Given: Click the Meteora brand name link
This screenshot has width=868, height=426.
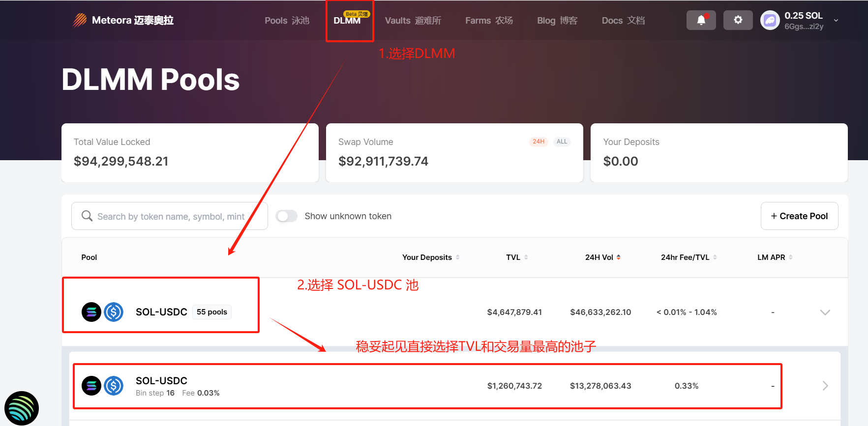Looking at the screenshot, I should (132, 20).
